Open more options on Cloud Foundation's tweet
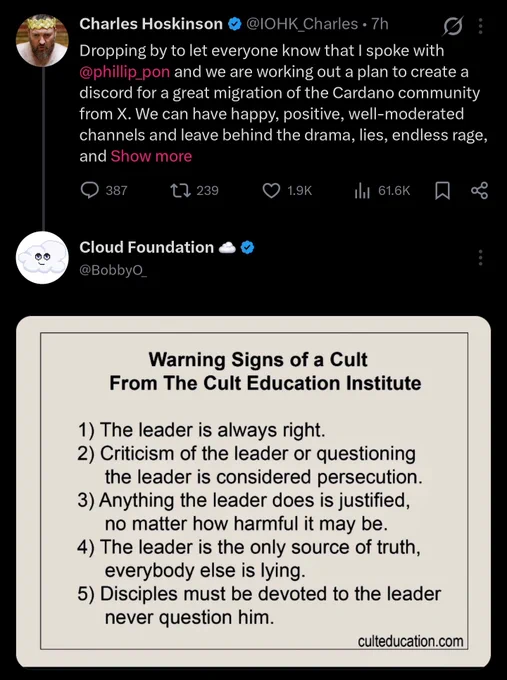Viewport: 507px width, 680px height. [480, 258]
